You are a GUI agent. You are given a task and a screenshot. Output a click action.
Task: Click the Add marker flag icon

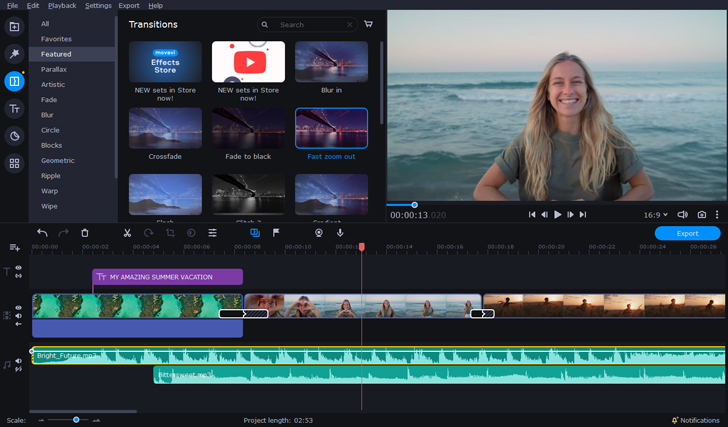tap(276, 233)
